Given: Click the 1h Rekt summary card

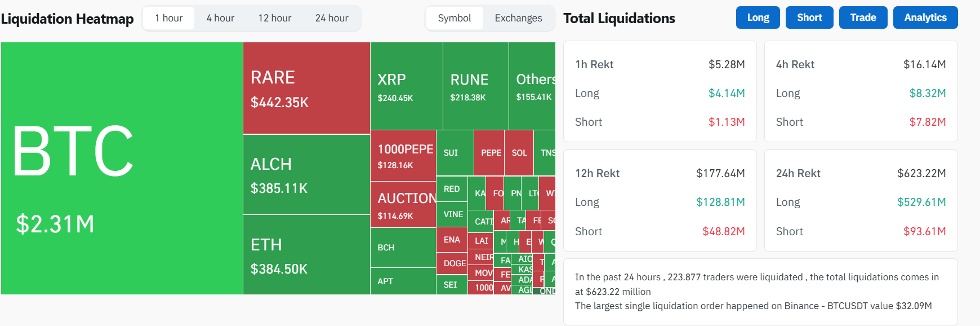Looking at the screenshot, I should pos(660,91).
